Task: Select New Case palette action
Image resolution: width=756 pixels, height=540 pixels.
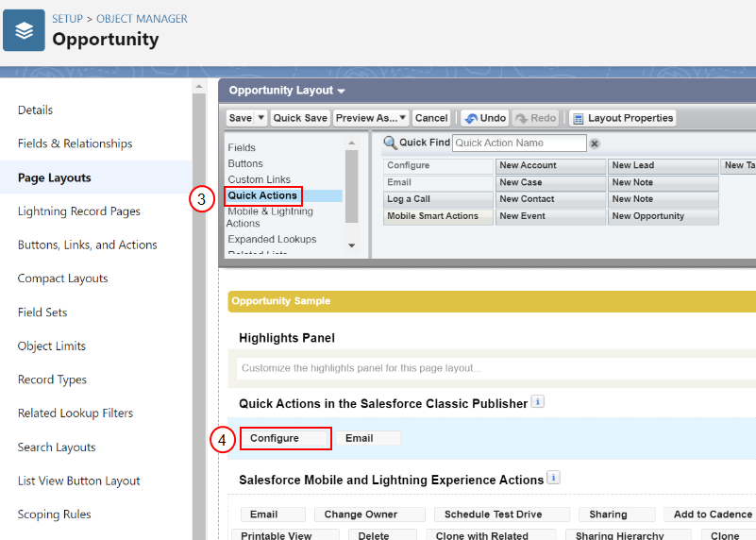Action: [550, 182]
